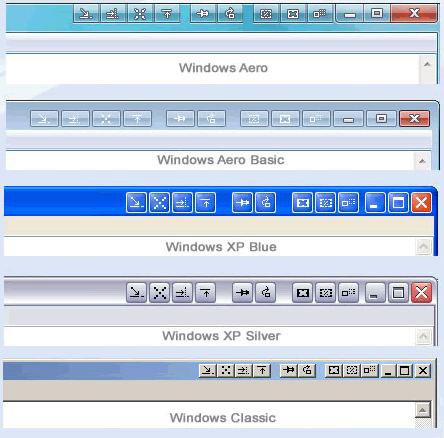The height and width of the screenshot is (438, 444).
Task: Click the roll-up arrow button in XP Blue title bar
Action: pyautogui.click(x=206, y=202)
